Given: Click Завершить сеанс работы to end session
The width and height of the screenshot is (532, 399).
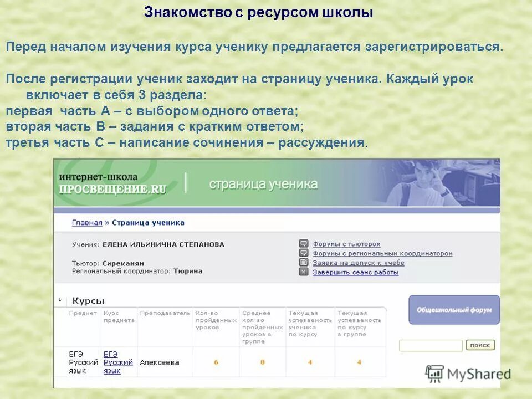Looking at the screenshot, I should pos(357,273).
